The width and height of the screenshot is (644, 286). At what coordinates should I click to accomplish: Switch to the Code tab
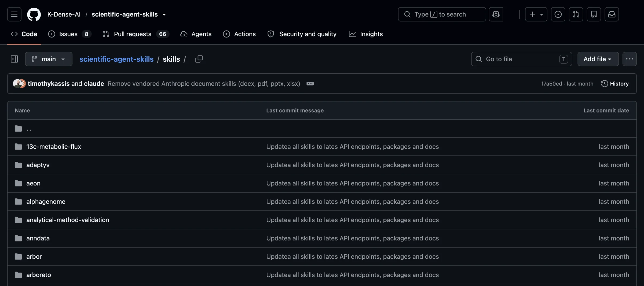coord(24,34)
